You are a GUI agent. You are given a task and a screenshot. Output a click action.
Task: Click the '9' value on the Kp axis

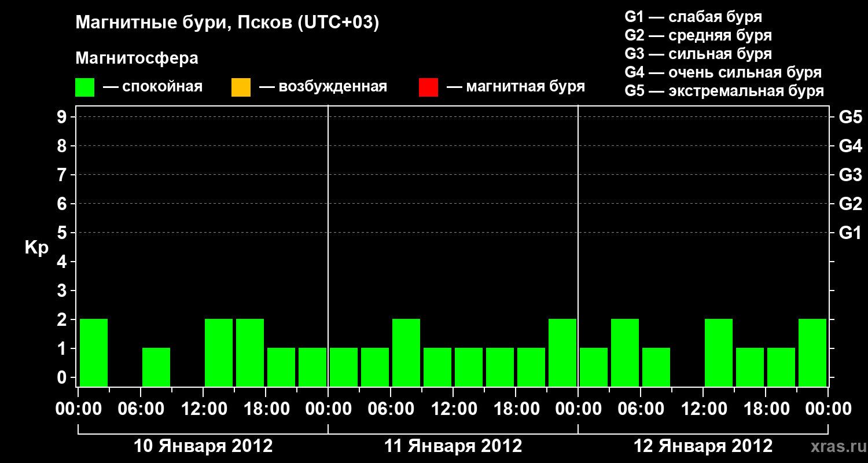63,117
